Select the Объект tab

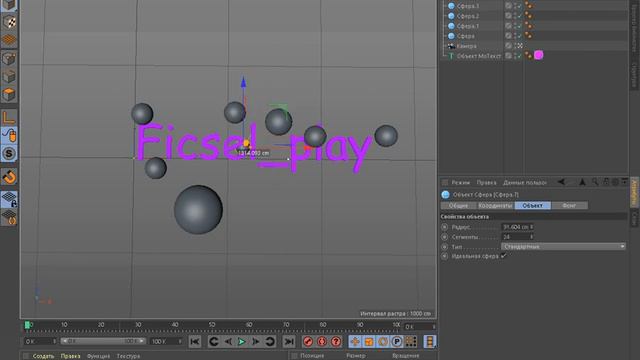pyautogui.click(x=533, y=206)
